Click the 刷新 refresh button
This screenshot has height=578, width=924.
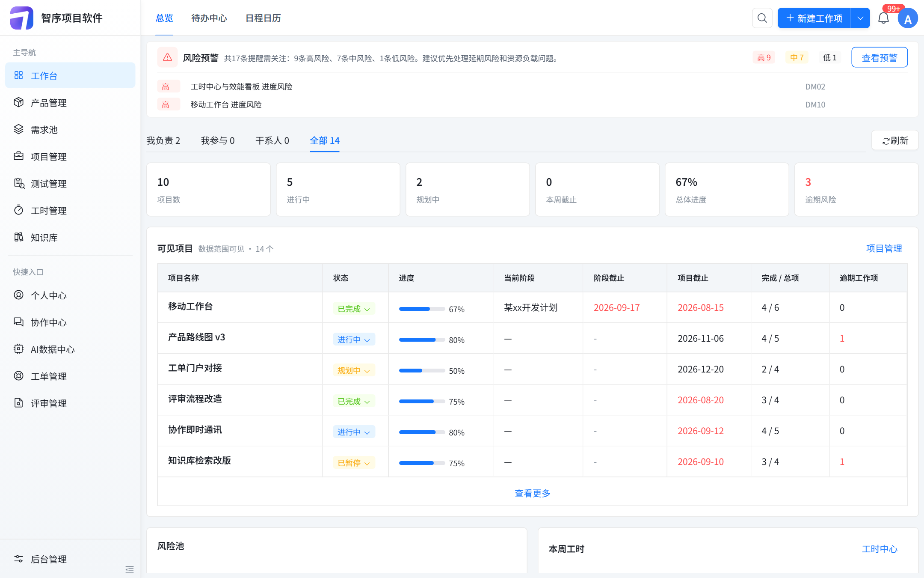point(895,140)
